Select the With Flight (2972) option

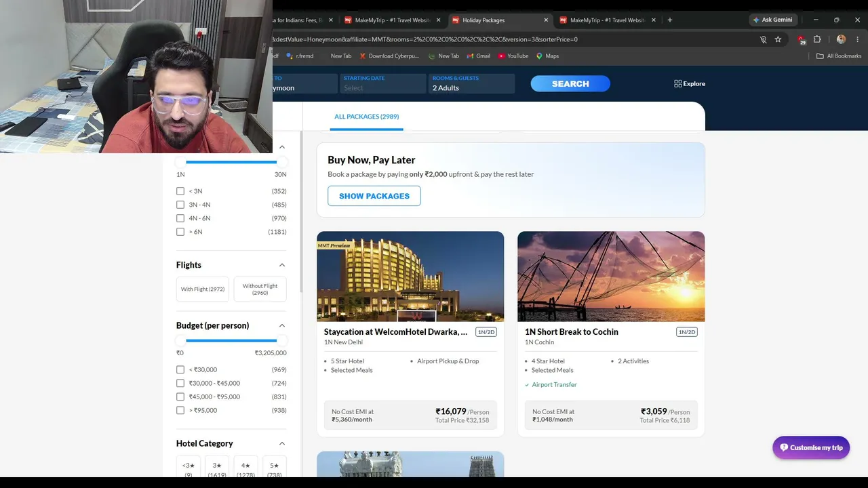click(x=203, y=289)
